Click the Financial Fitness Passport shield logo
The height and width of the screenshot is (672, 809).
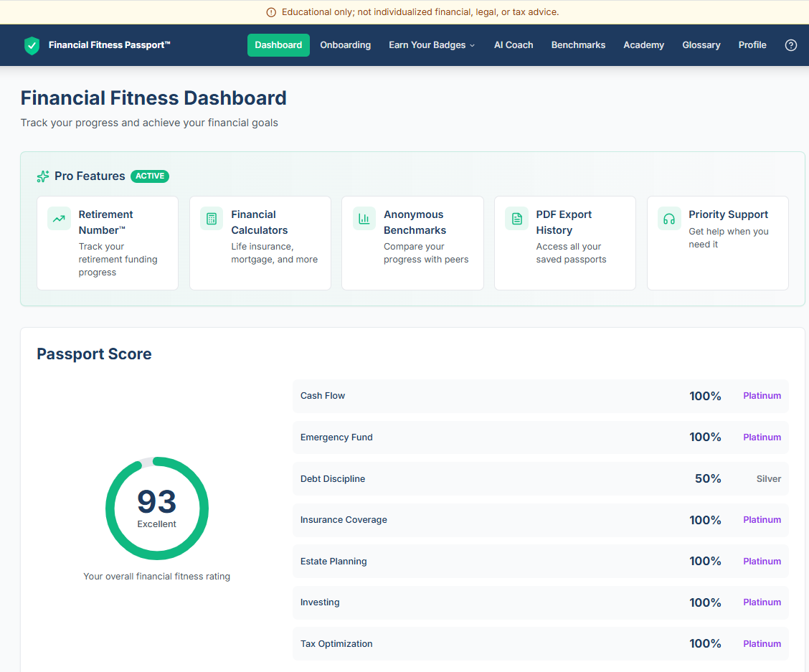(32, 45)
